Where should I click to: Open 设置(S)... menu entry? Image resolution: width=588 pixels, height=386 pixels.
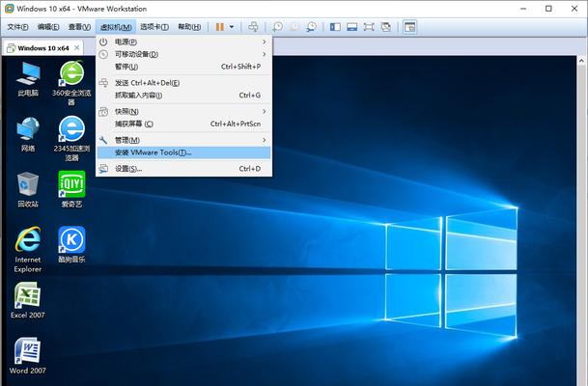click(183, 169)
